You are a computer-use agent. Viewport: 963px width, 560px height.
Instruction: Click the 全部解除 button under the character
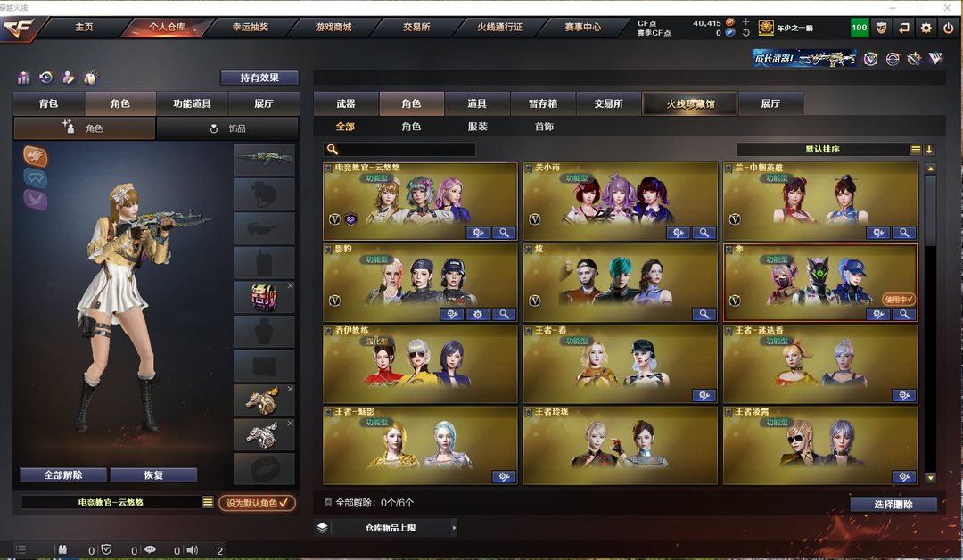(x=63, y=474)
